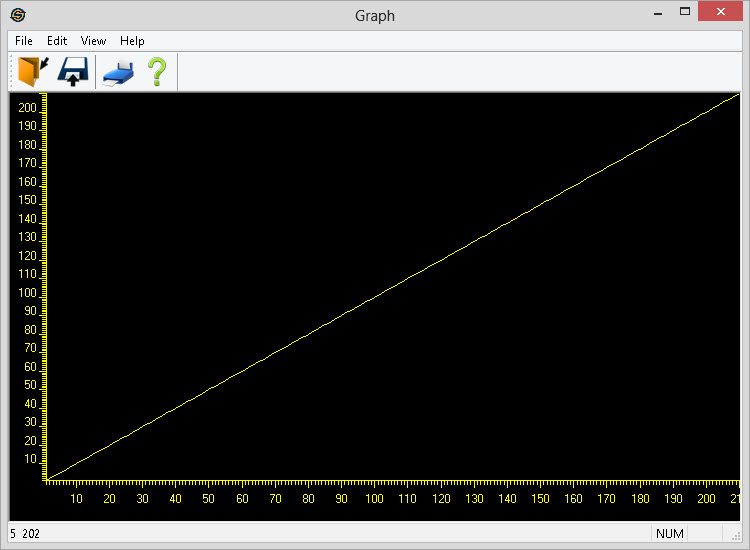Click the Graph title bar text
Image resolution: width=750 pixels, height=550 pixels.
pos(375,15)
